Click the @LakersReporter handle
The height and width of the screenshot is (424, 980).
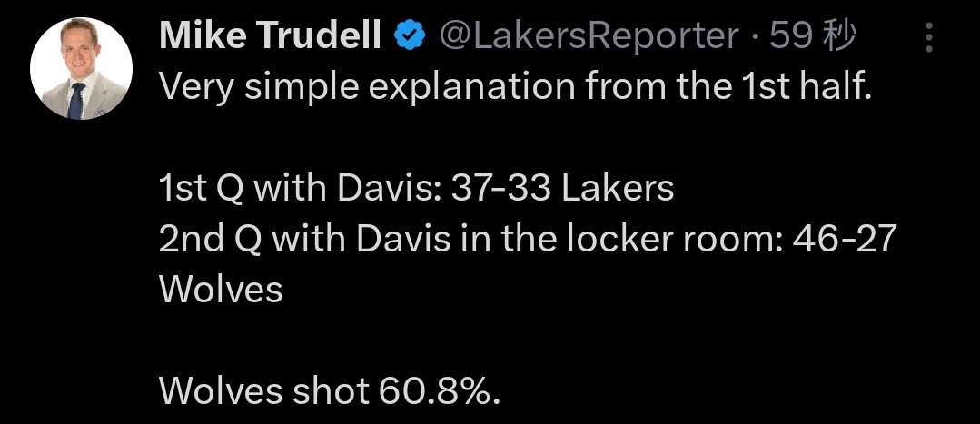pyautogui.click(x=589, y=37)
